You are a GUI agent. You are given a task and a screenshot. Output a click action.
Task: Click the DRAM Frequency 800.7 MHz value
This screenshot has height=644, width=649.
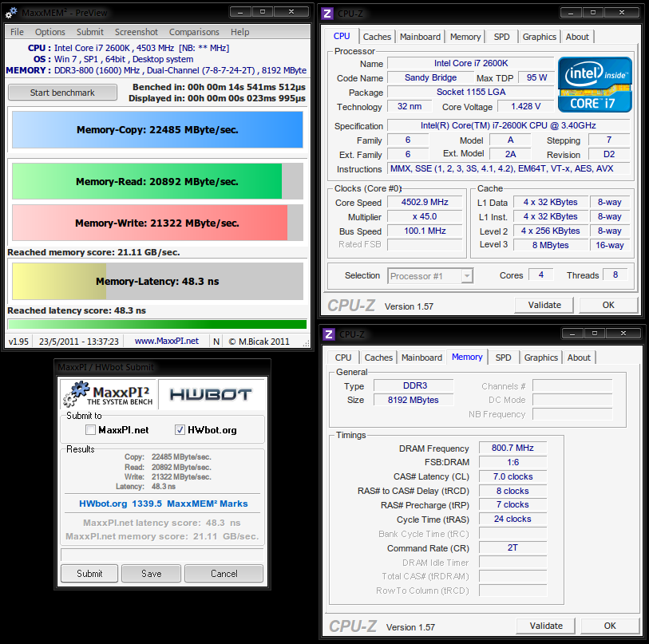[512, 448]
